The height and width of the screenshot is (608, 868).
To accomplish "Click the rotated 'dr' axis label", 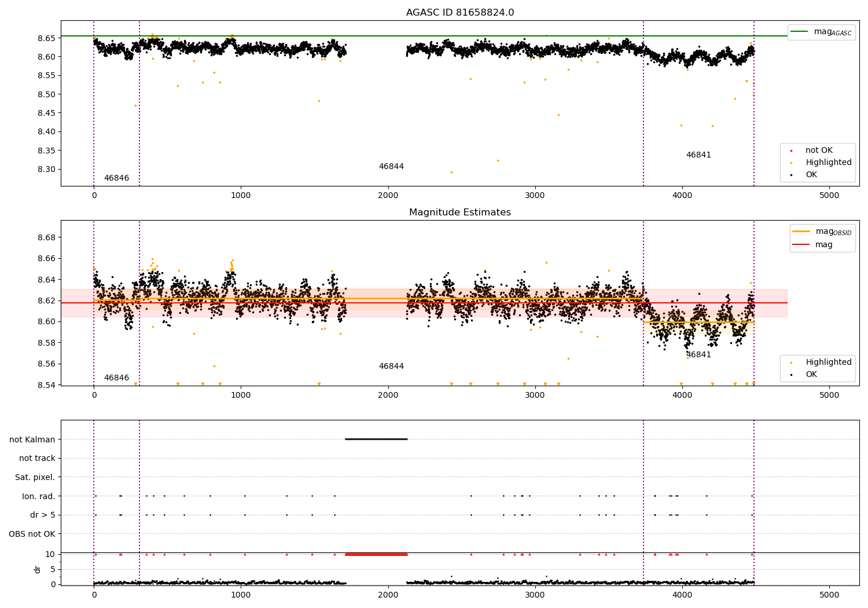I will pos(38,569).
